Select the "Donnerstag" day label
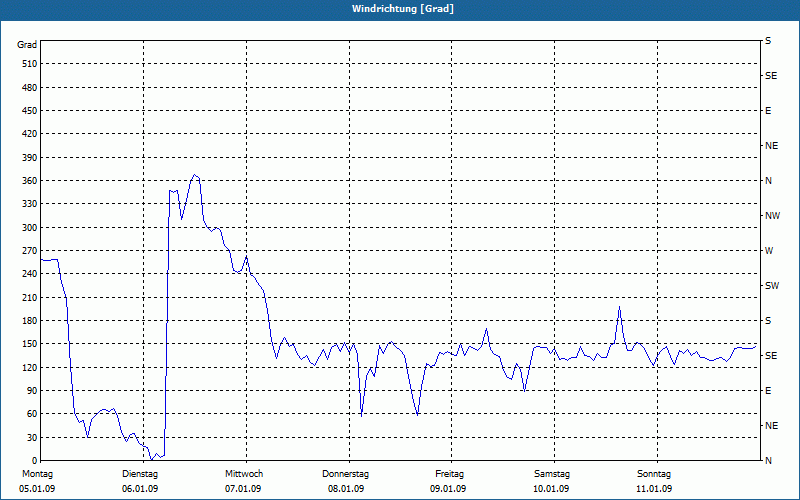The width and height of the screenshot is (800, 500). click(x=345, y=474)
